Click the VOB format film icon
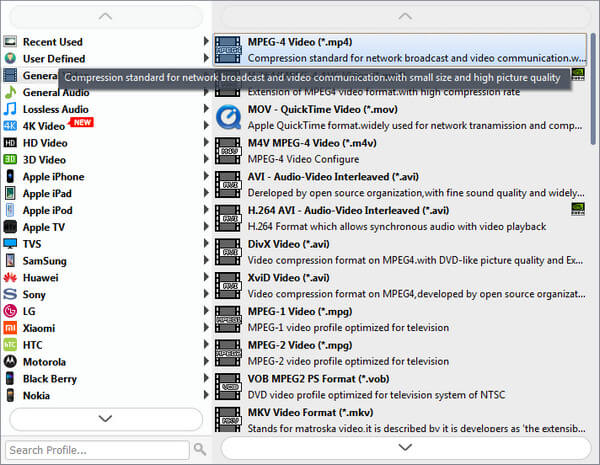Screen dimensions: 600x465 tap(228, 387)
